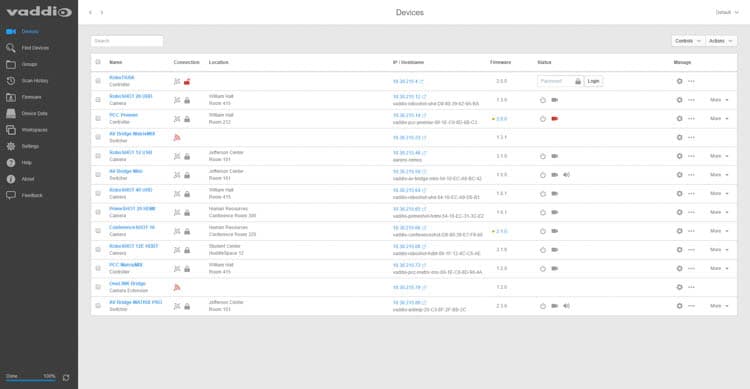This screenshot has height=389, width=750.
Task: Check the OneLINK Bridge row checkbox
Action: coord(98,287)
